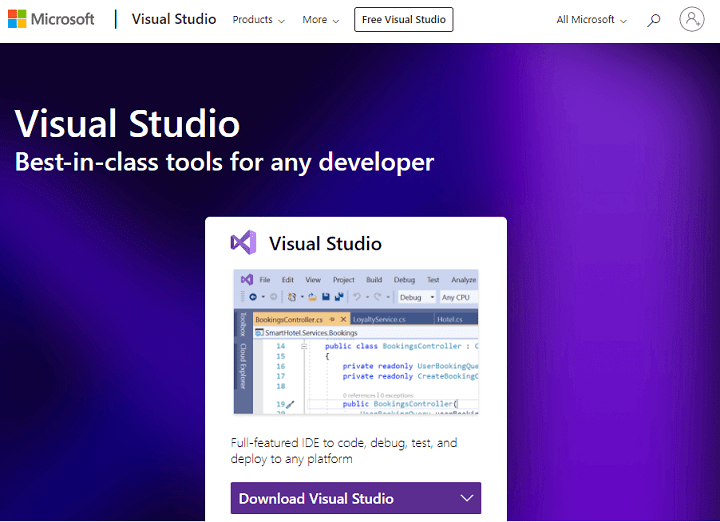
Task: Expand the Products menu
Action: tap(259, 20)
